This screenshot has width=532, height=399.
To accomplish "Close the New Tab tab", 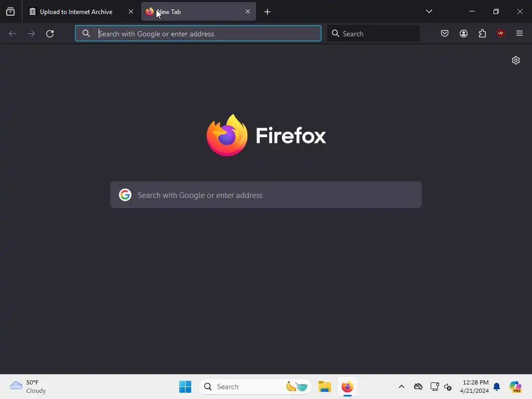I will coord(248,11).
